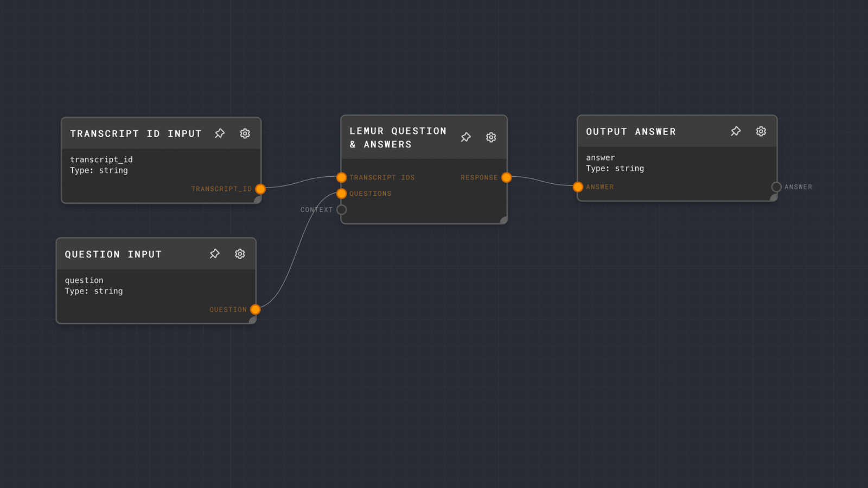The image size is (868, 488).
Task: Click the RESPONSE port label
Action: point(479,177)
